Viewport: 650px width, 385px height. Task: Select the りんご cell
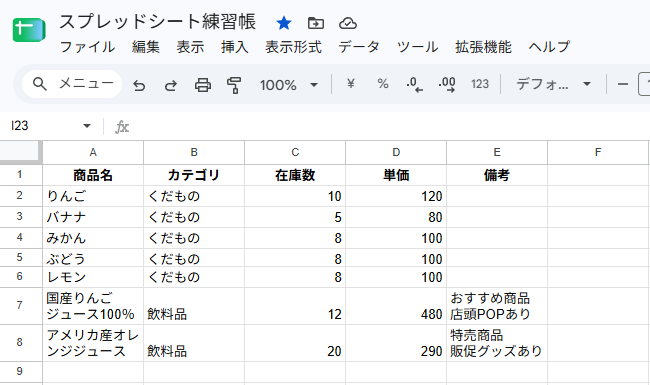click(93, 196)
